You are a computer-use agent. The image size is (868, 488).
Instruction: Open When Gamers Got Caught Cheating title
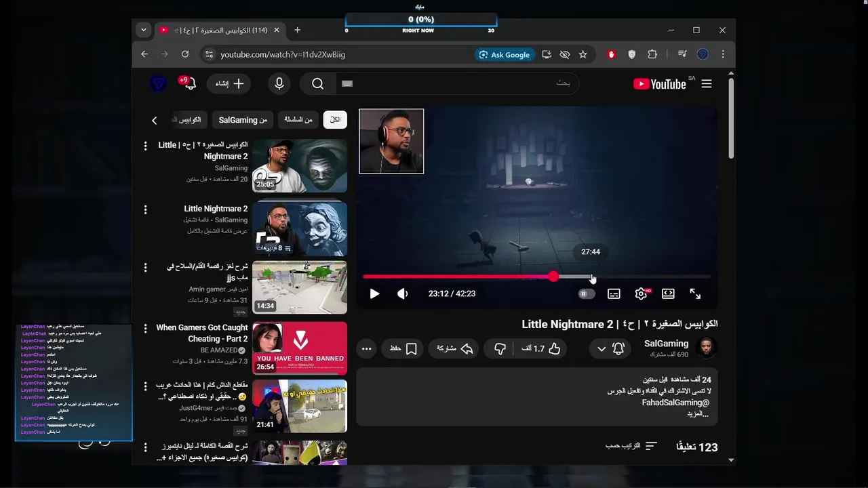pyautogui.click(x=202, y=333)
